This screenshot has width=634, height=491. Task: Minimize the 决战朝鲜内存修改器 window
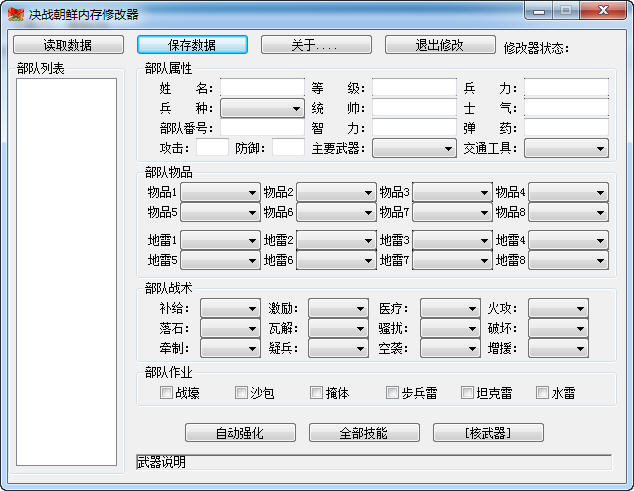(538, 10)
